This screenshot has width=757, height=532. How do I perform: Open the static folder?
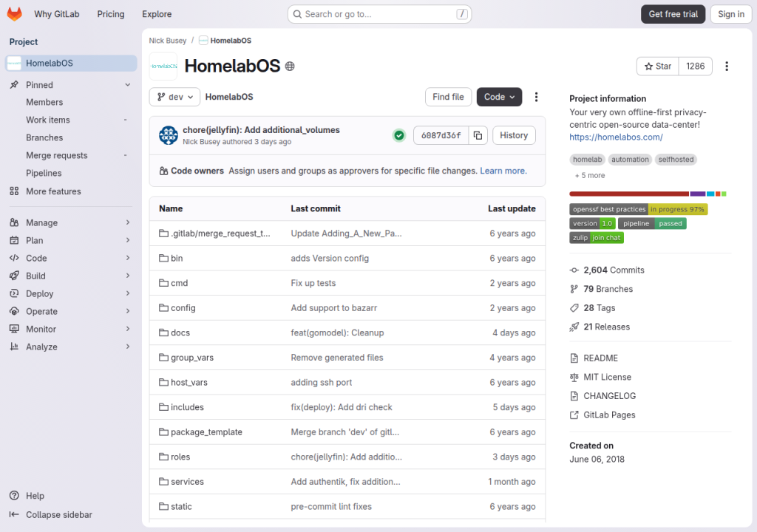click(x=182, y=506)
